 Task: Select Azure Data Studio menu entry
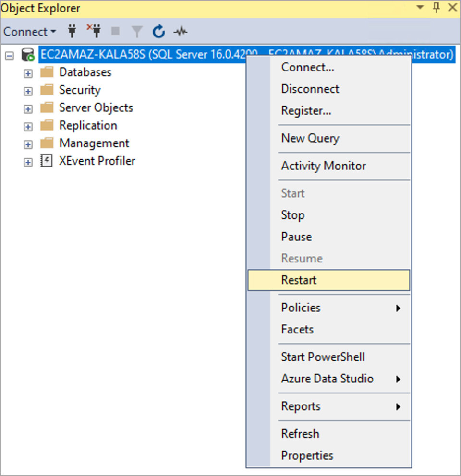coord(329,379)
